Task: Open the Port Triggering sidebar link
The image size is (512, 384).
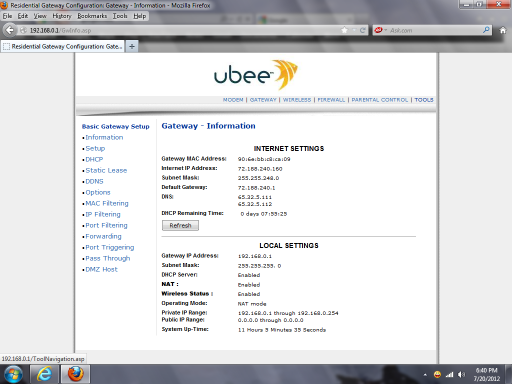Action: pyautogui.click(x=110, y=247)
